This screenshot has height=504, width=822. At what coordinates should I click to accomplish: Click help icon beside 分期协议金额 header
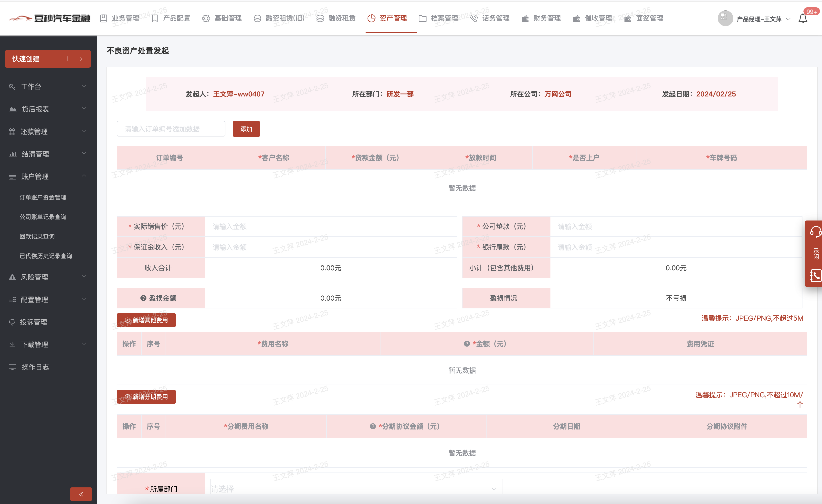(373, 426)
